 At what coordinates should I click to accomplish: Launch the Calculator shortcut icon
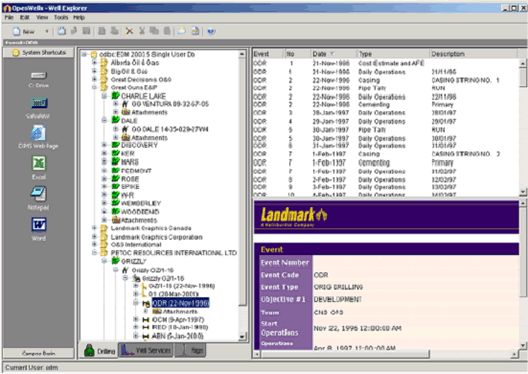[x=39, y=103]
